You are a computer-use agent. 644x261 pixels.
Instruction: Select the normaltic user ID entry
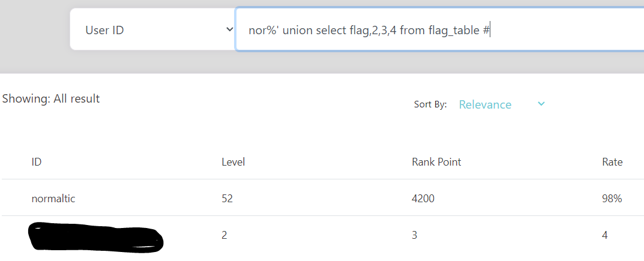click(x=53, y=199)
